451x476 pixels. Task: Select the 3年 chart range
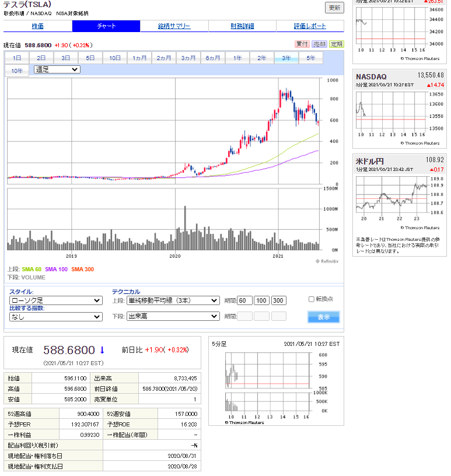click(286, 58)
